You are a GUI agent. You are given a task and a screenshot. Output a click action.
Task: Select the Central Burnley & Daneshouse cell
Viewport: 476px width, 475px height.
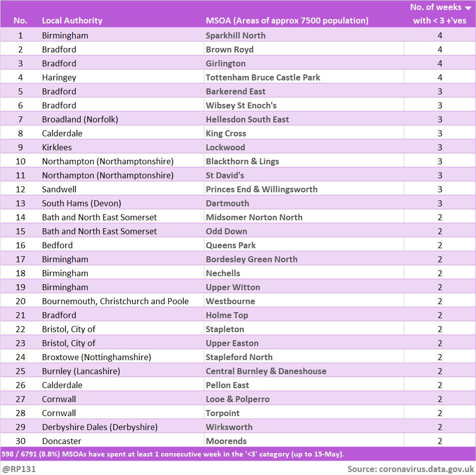point(266,371)
